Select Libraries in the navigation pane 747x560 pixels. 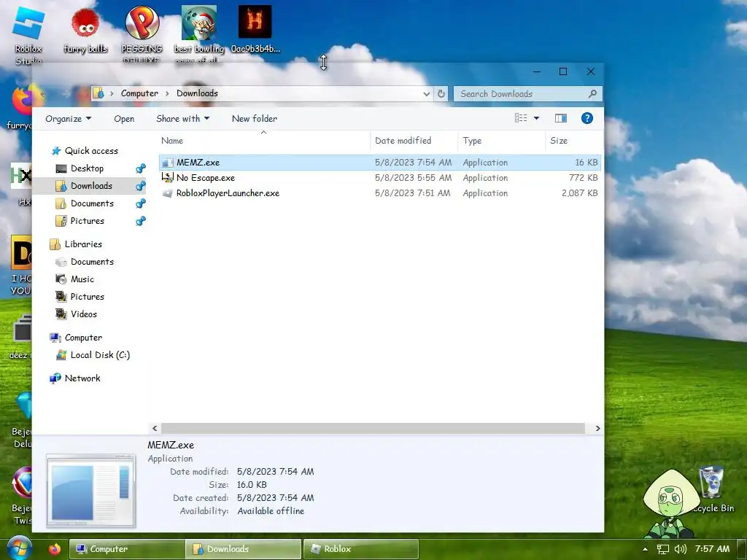(x=83, y=244)
